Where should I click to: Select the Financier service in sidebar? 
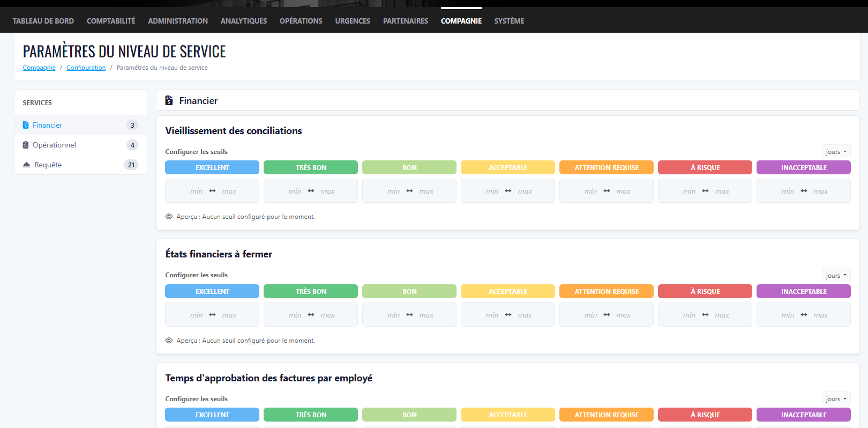(80, 125)
